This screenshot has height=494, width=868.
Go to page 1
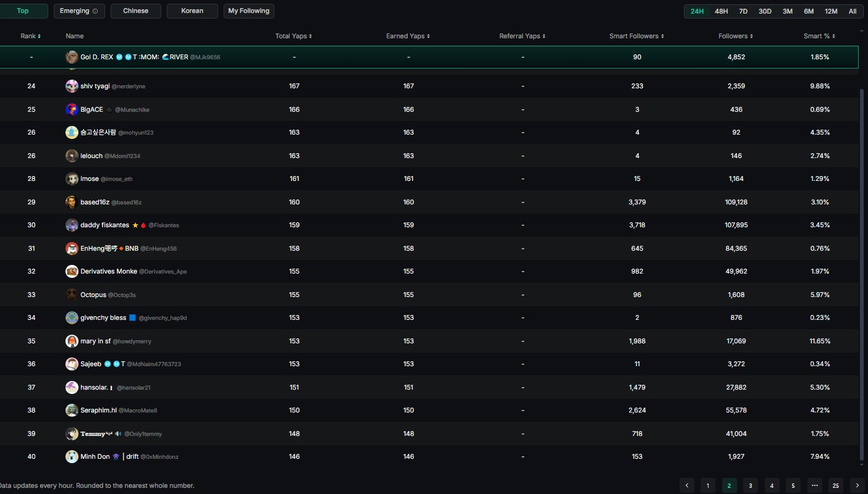[708, 485]
